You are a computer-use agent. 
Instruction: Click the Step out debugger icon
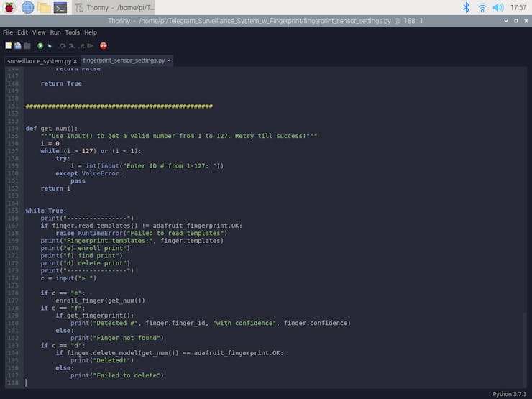pos(81,45)
